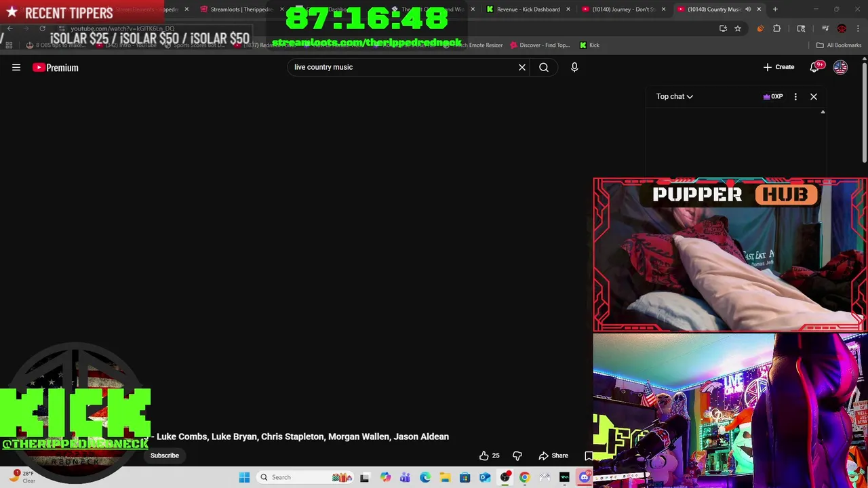Open the Chrome profile avatar
This screenshot has width=868, height=488.
(842, 28)
